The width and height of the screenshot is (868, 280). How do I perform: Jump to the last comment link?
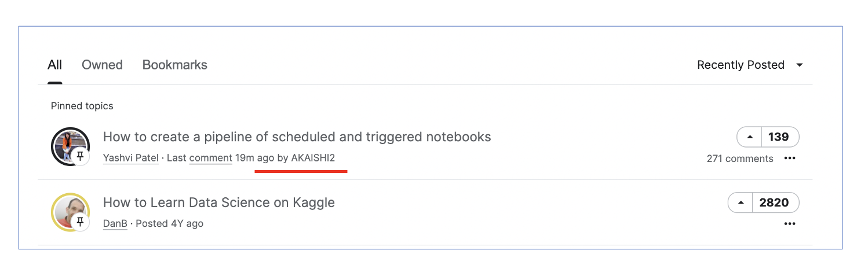[210, 158]
